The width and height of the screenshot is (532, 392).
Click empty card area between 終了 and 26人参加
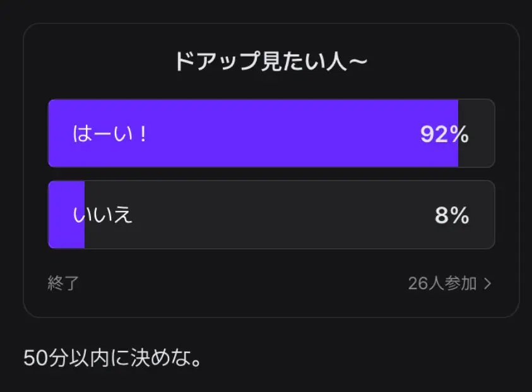pos(243,283)
